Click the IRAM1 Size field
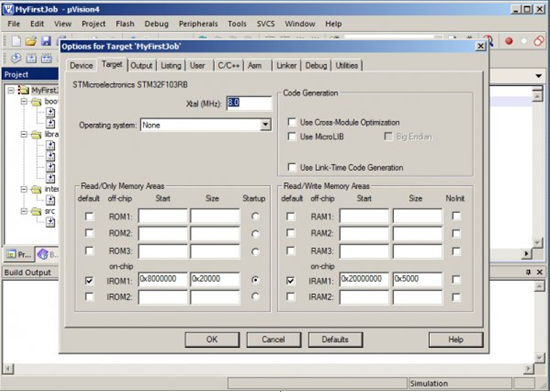Image resolution: width=550 pixels, height=392 pixels. point(417,279)
